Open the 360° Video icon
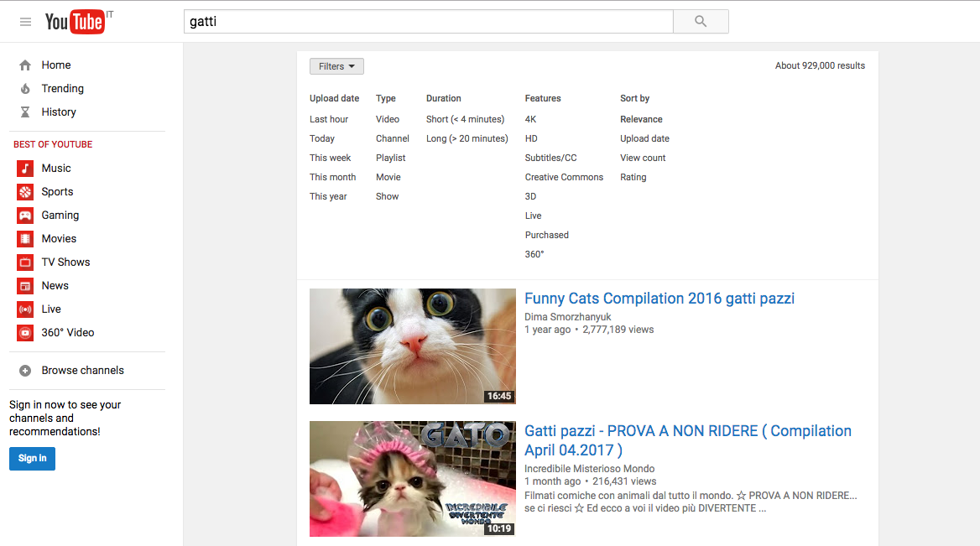The image size is (980, 546). (25, 333)
